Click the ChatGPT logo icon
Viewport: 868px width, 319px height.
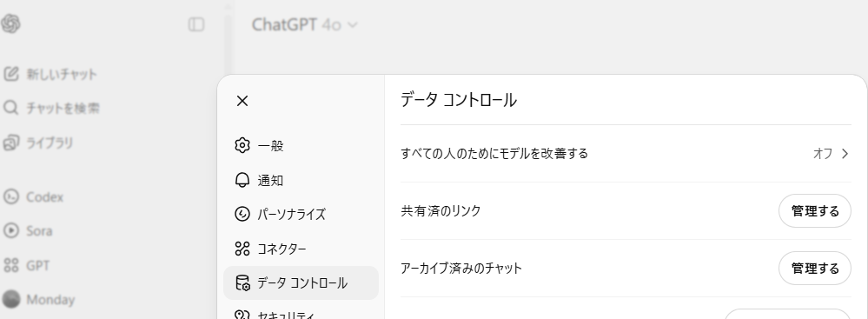(x=10, y=23)
